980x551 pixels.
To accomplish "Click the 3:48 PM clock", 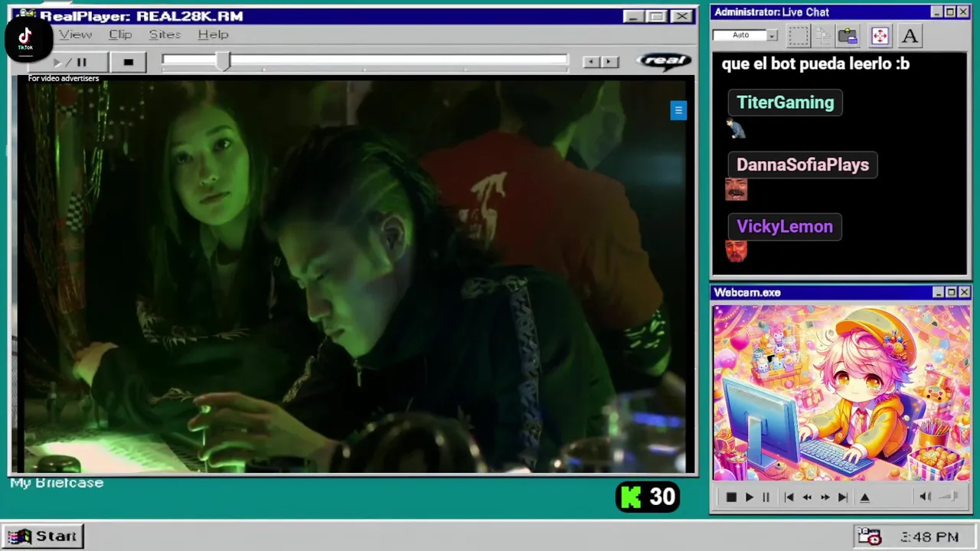I will pos(929,537).
